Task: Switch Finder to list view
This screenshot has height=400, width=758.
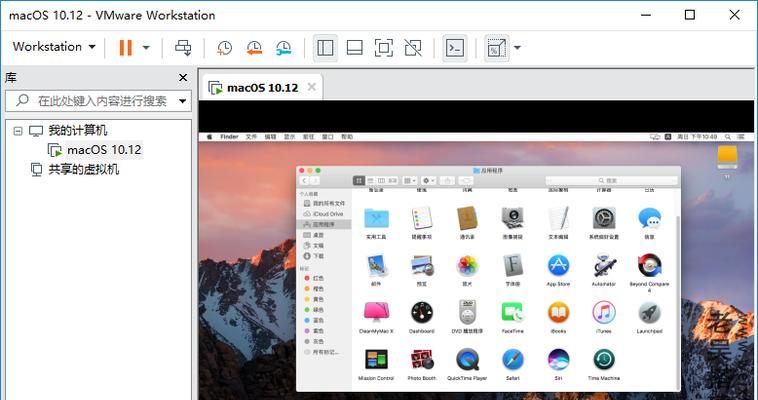Action: click(x=370, y=180)
